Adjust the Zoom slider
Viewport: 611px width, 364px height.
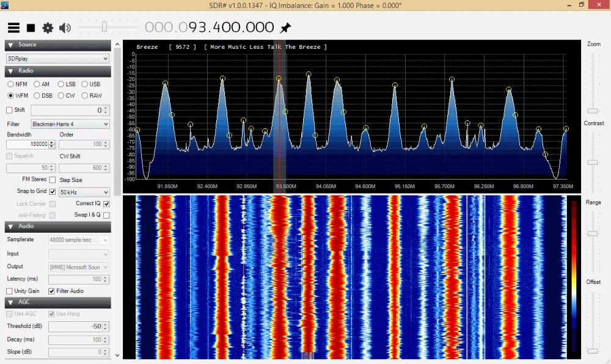[593, 111]
